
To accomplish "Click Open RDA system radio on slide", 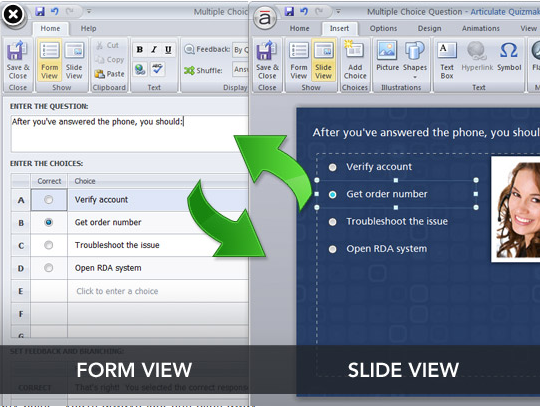I will pos(332,249).
